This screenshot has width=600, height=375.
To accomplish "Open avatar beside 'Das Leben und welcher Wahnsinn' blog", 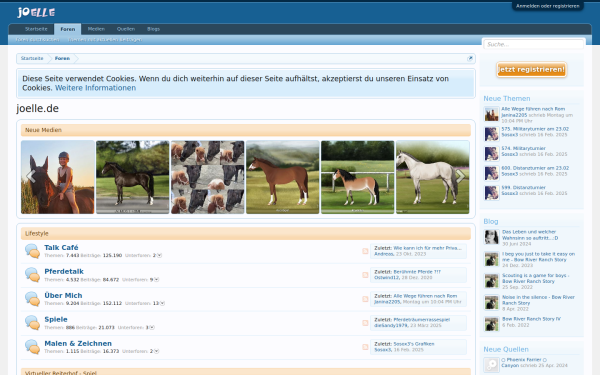I will (491, 237).
